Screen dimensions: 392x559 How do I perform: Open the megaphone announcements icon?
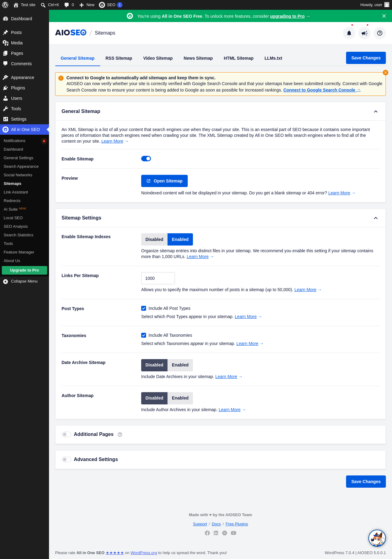click(364, 33)
